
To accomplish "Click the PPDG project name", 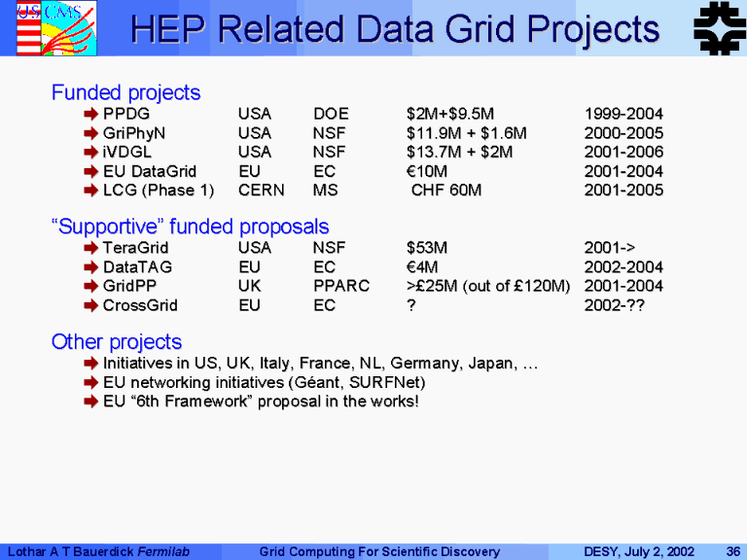I will coord(126,114).
